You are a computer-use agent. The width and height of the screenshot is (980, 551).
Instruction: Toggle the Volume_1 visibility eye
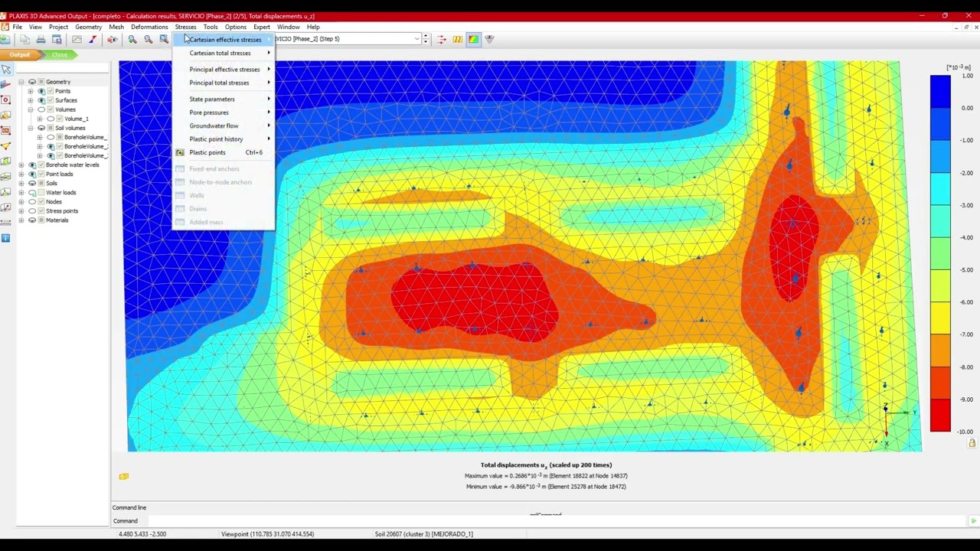click(51, 119)
